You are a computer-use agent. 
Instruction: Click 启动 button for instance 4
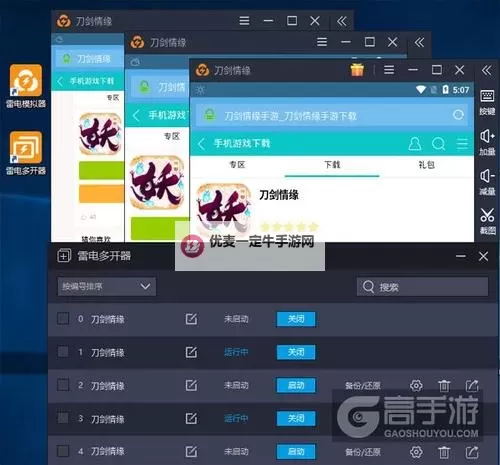click(296, 452)
